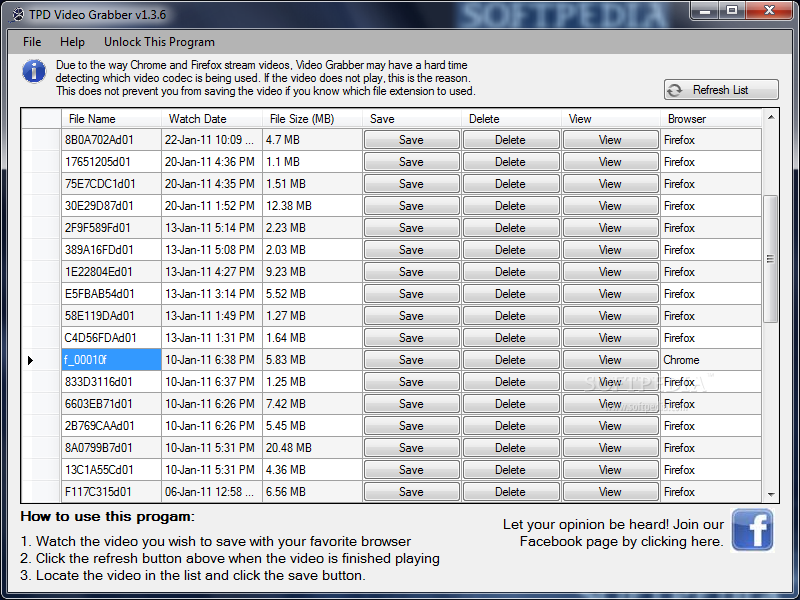Click the vertical scrollbar thumb
The image size is (800, 600).
click(770, 259)
